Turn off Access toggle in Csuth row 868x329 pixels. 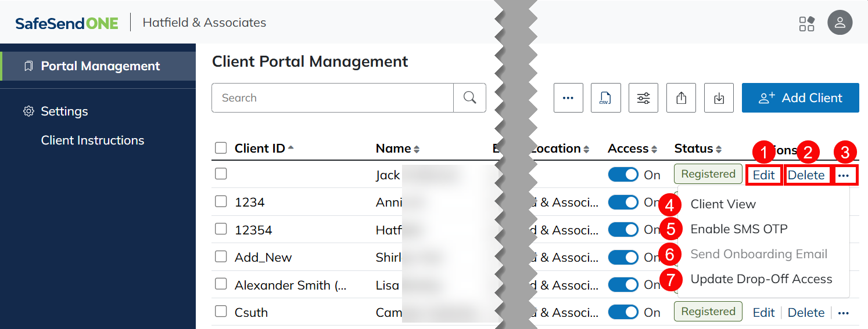point(623,312)
